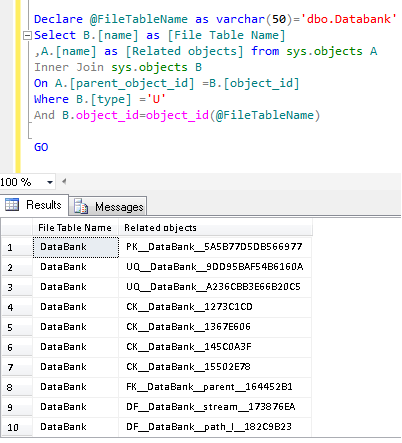Click the Inner Join keyword in query
The image size is (402, 443).
(x=69, y=67)
